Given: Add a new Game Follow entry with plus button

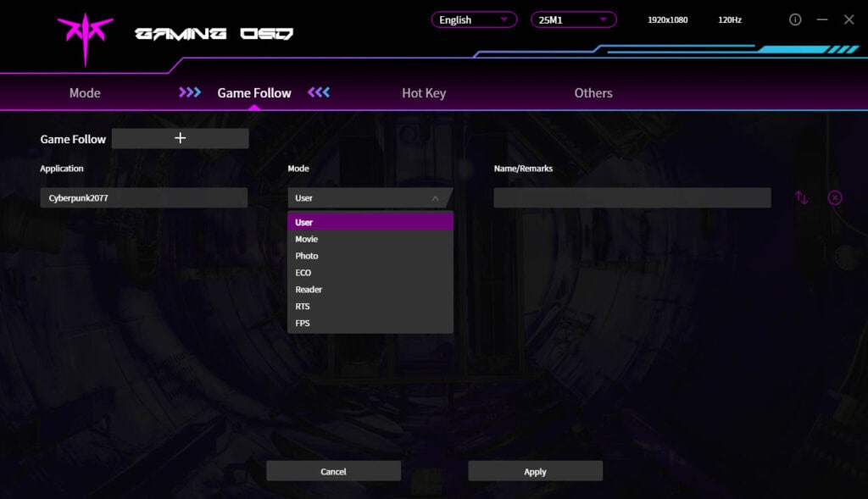Looking at the screenshot, I should 180,138.
